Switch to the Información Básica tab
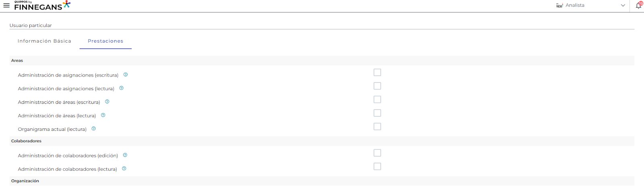 click(x=44, y=41)
